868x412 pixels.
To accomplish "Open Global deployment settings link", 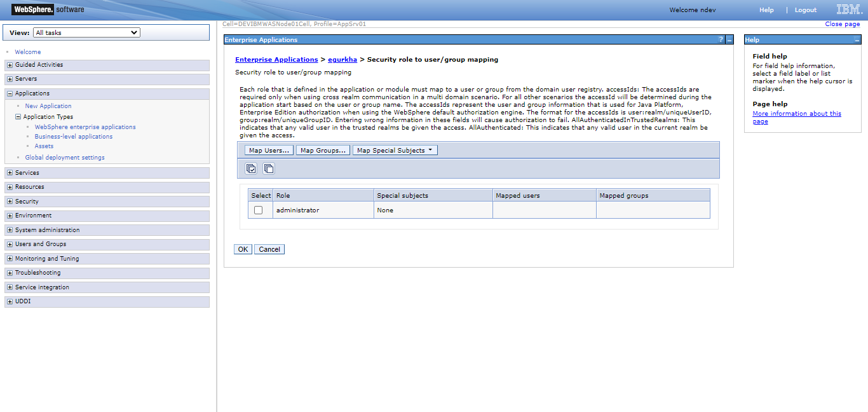I will 65,158.
